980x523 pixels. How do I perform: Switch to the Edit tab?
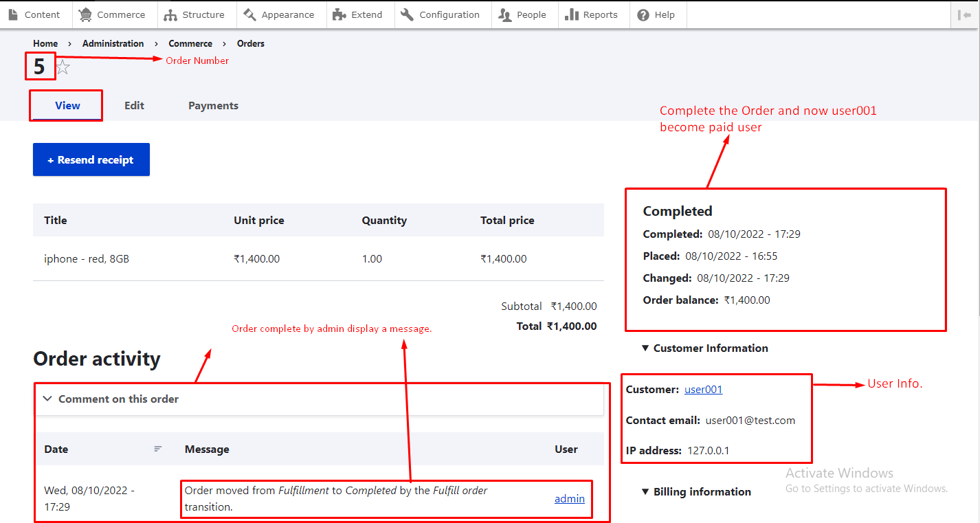[134, 105]
